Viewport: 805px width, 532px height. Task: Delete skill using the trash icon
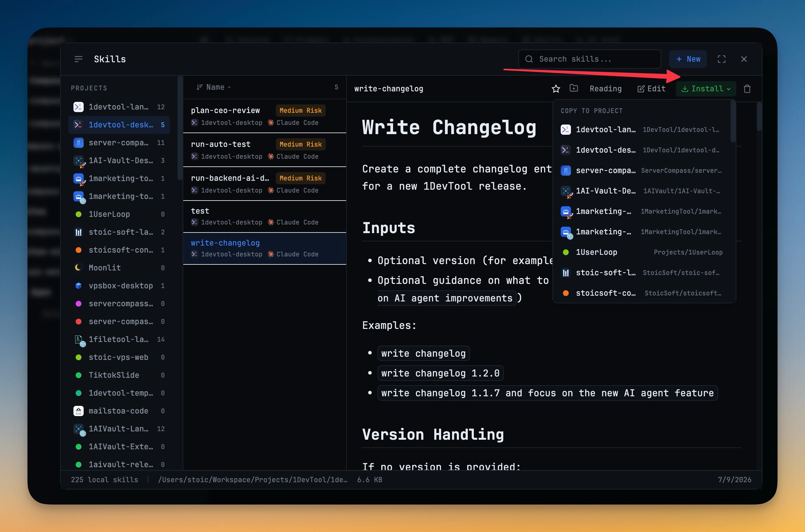point(747,88)
